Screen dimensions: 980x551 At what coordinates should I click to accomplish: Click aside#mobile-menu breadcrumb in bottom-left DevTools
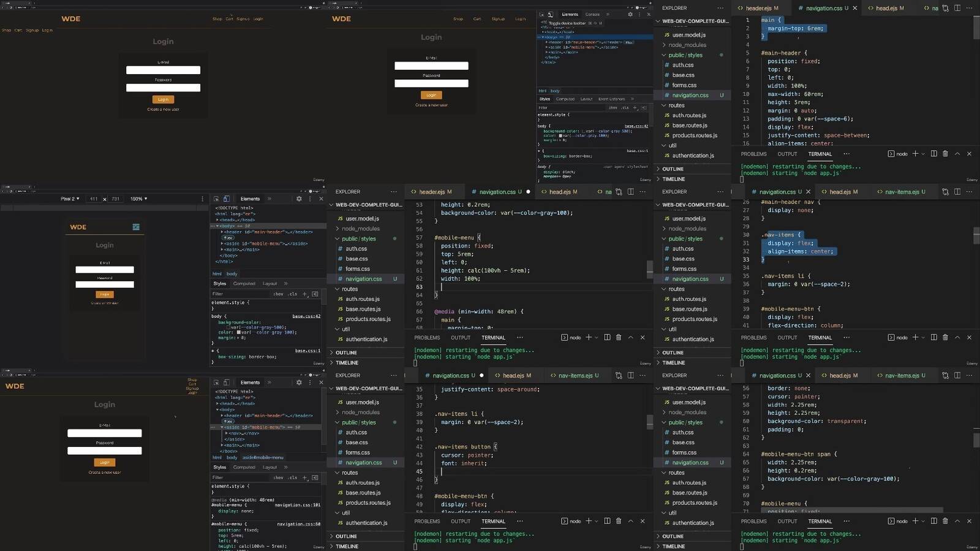tap(263, 458)
